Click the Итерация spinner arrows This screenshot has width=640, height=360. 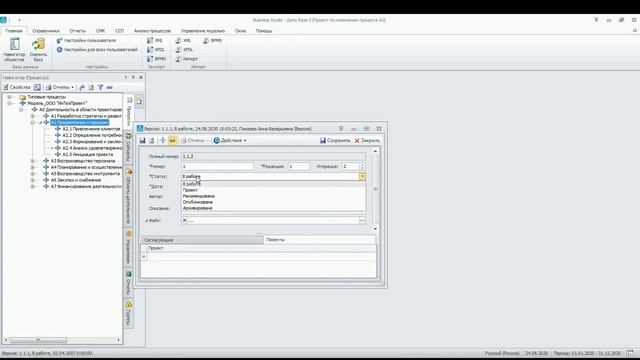pos(362,167)
